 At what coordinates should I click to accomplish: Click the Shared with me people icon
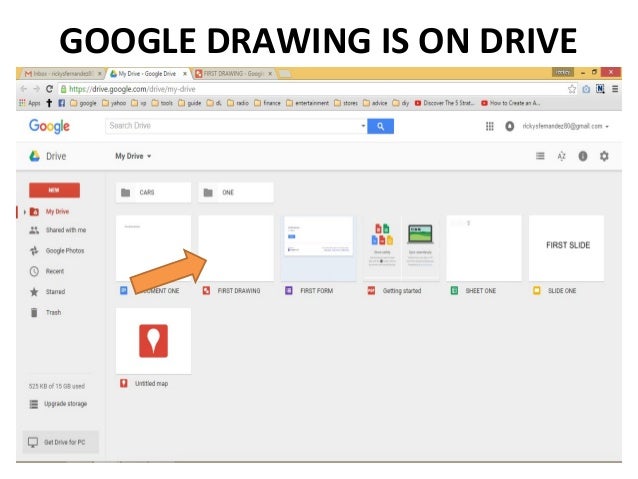tap(34, 230)
